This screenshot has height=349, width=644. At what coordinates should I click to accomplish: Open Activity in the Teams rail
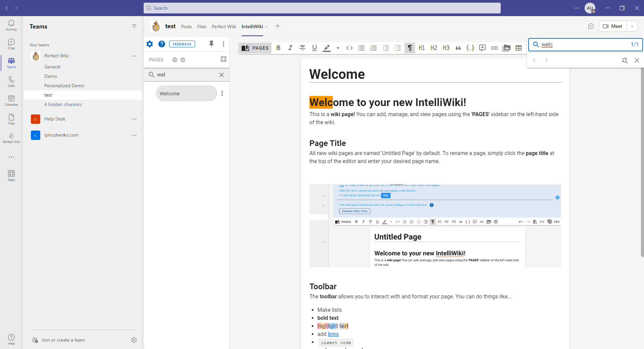coord(11,25)
